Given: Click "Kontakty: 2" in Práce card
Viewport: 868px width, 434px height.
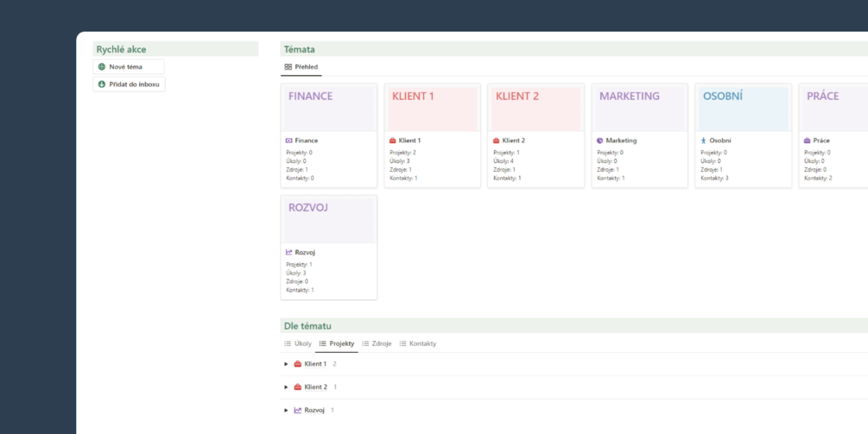Looking at the screenshot, I should coord(818,178).
